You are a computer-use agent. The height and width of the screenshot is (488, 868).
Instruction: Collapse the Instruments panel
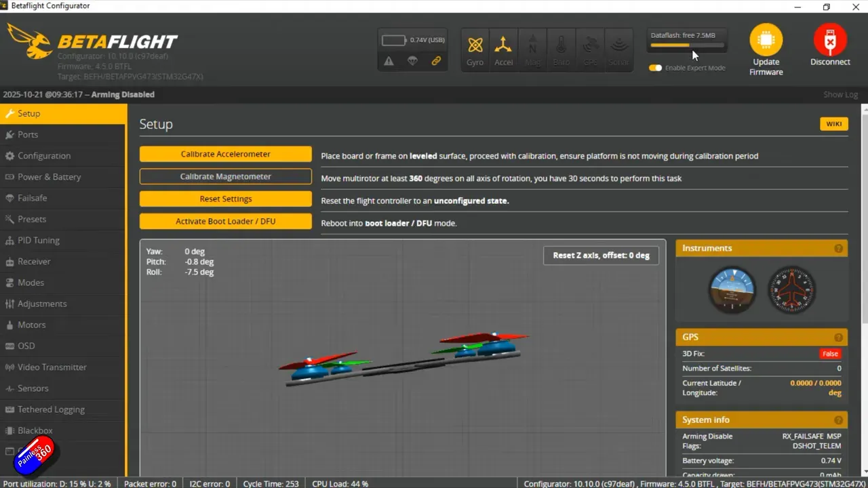tap(839, 248)
